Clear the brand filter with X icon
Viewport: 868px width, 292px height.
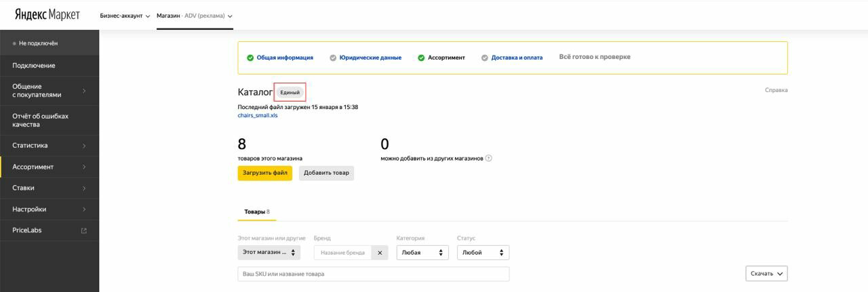(380, 253)
